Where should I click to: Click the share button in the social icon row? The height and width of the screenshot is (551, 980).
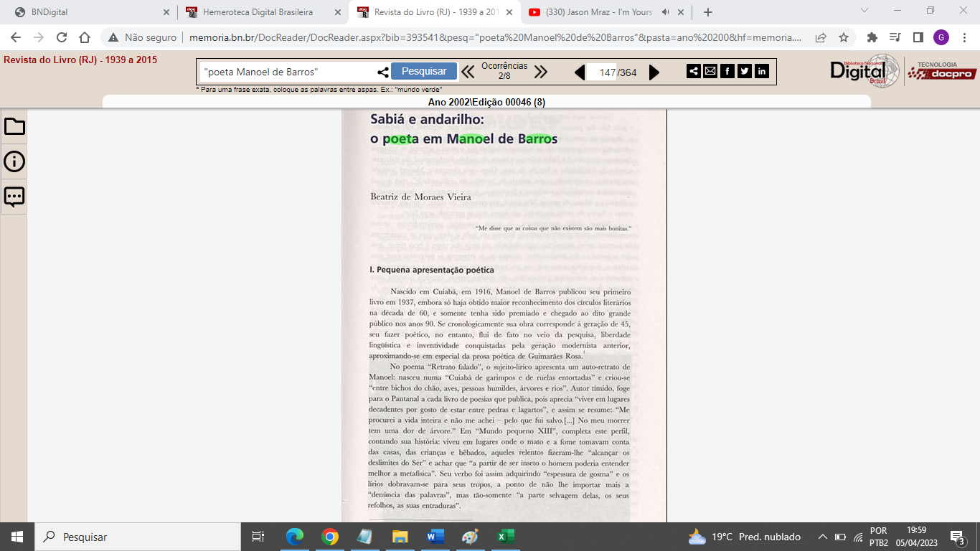[x=693, y=71]
